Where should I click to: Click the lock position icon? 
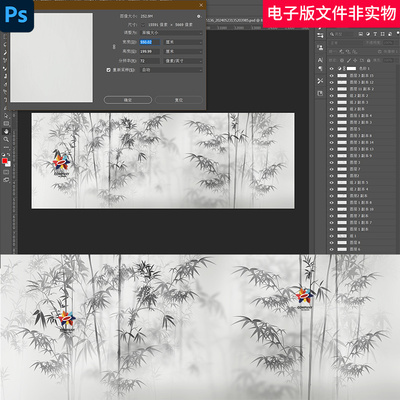pyautogui.click(x=355, y=60)
